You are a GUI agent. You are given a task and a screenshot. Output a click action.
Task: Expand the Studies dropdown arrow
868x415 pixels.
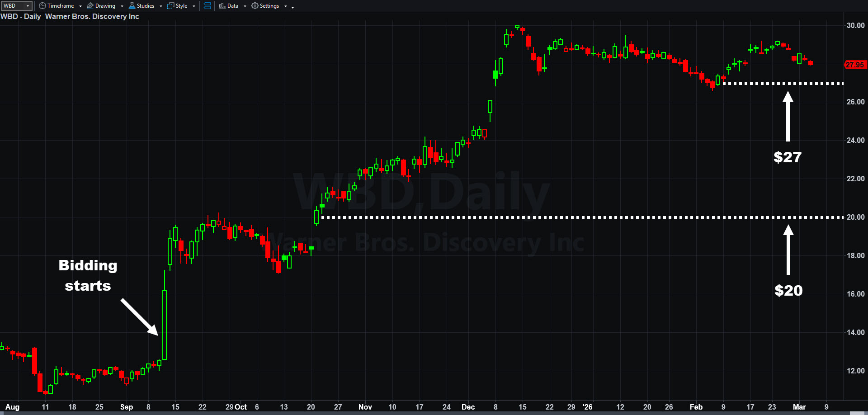tap(161, 6)
